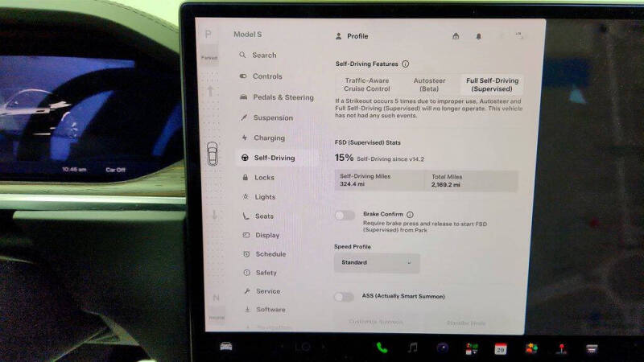The height and width of the screenshot is (362, 644).
Task: Open the Seats settings label
Action: [264, 216]
